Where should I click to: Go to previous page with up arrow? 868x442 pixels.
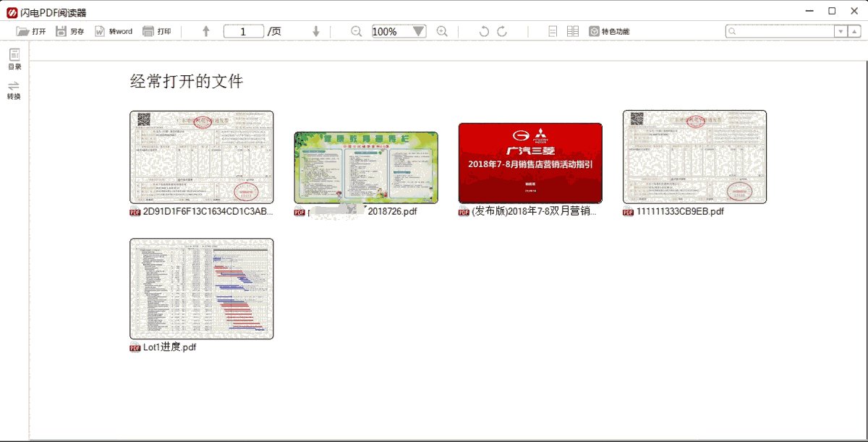point(206,31)
